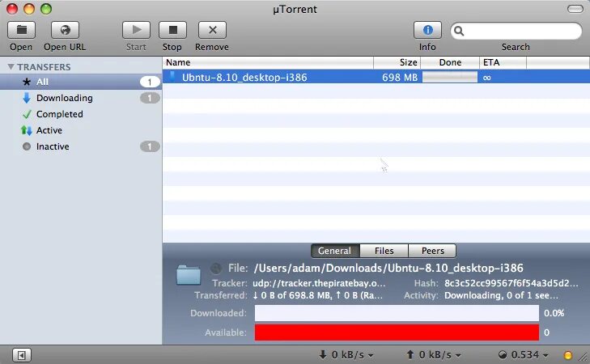The height and width of the screenshot is (364, 590).
Task: Click the Open URL globe icon
Action: tap(65, 30)
